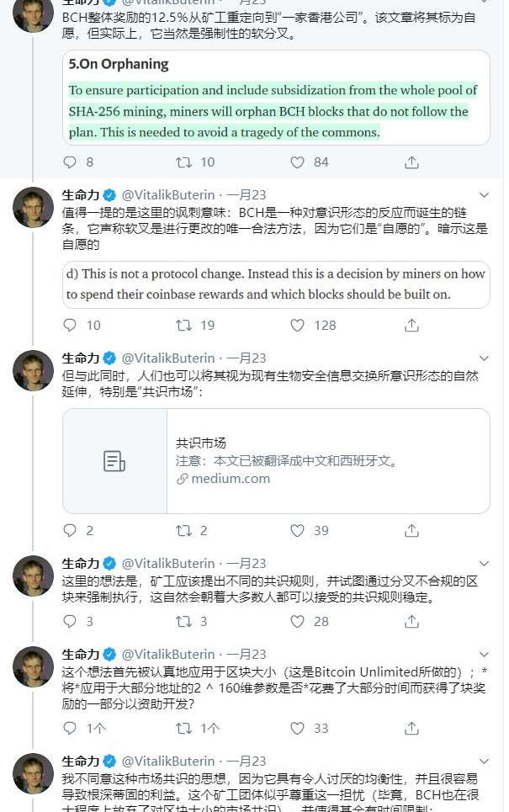Reply to the tweet with 10 replies

tap(71, 325)
